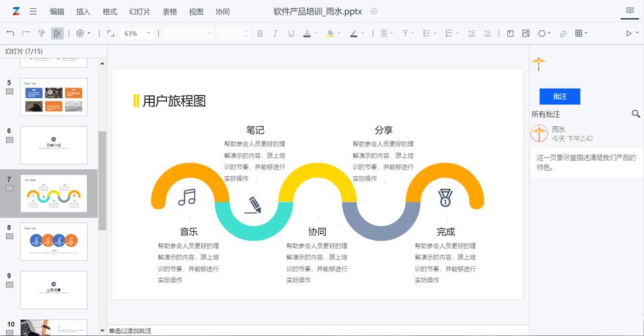This screenshot has height=336, width=644.
Task: Select slide 8 thumbnail
Action: [54, 242]
